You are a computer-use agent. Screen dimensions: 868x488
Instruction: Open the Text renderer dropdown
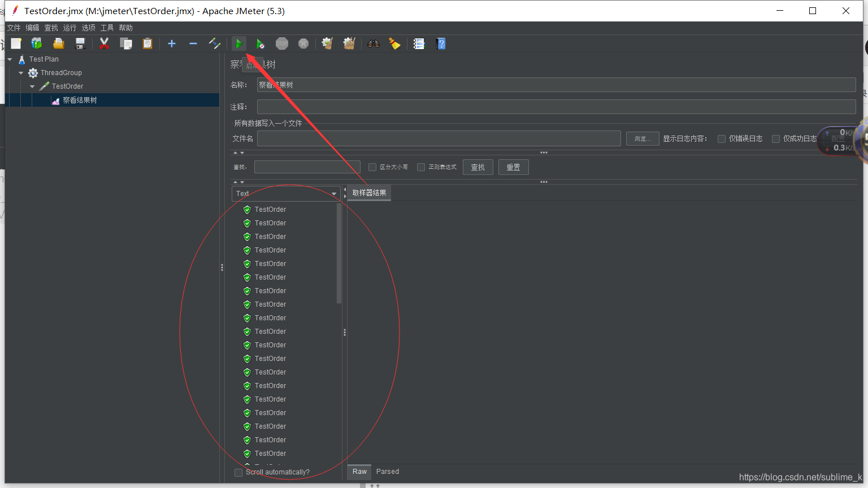click(286, 193)
